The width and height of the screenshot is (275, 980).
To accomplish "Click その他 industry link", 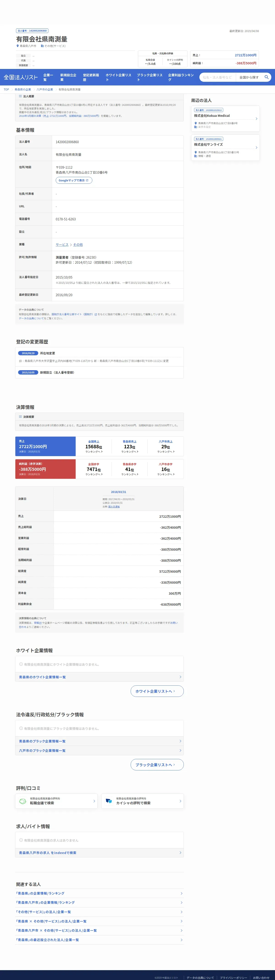I will [78, 245].
